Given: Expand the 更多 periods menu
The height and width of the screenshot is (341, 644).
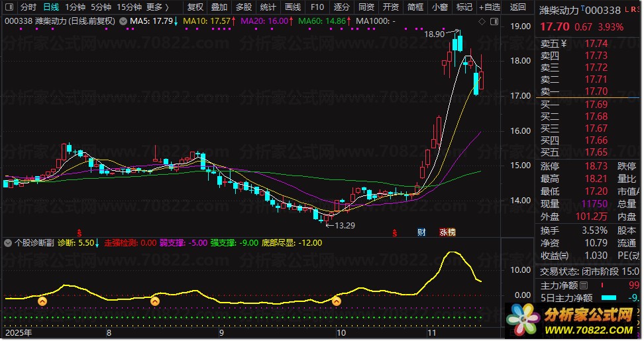Looking at the screenshot, I should point(158,7).
